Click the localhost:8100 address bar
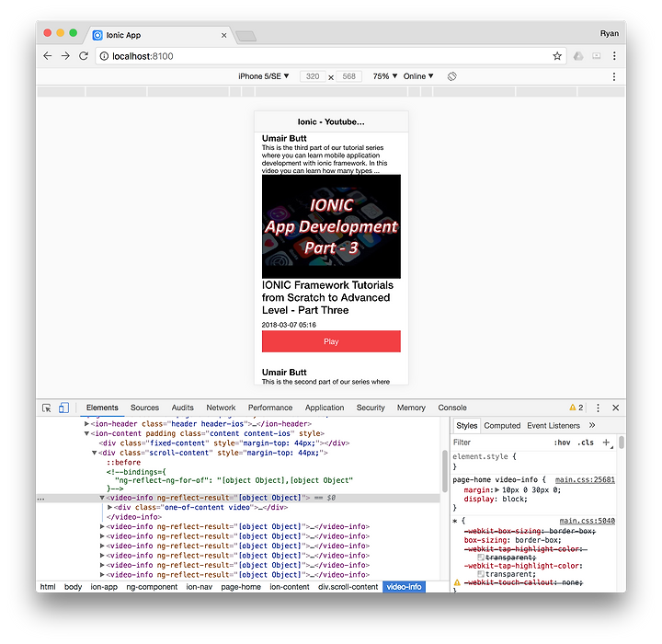Screen dimensions: 662x644 coord(329,56)
